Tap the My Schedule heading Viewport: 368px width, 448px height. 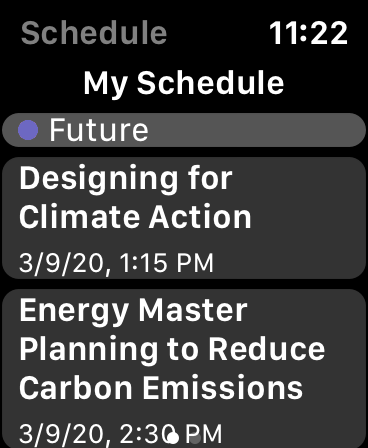(184, 83)
